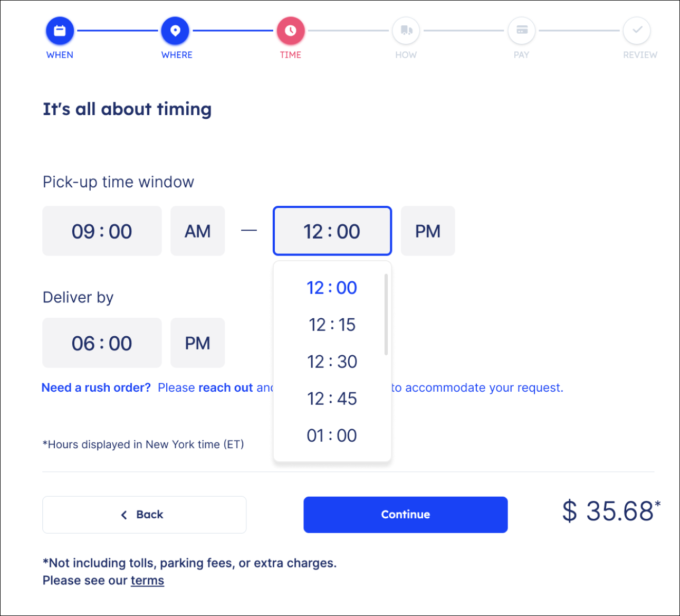Click the reach out link
Image resolution: width=680 pixels, height=616 pixels.
coord(226,387)
